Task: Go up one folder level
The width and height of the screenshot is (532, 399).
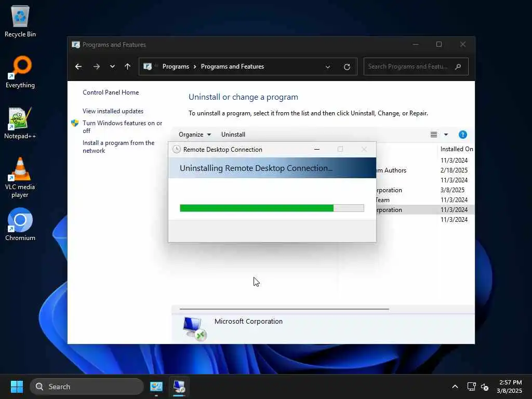Action: 128,66
